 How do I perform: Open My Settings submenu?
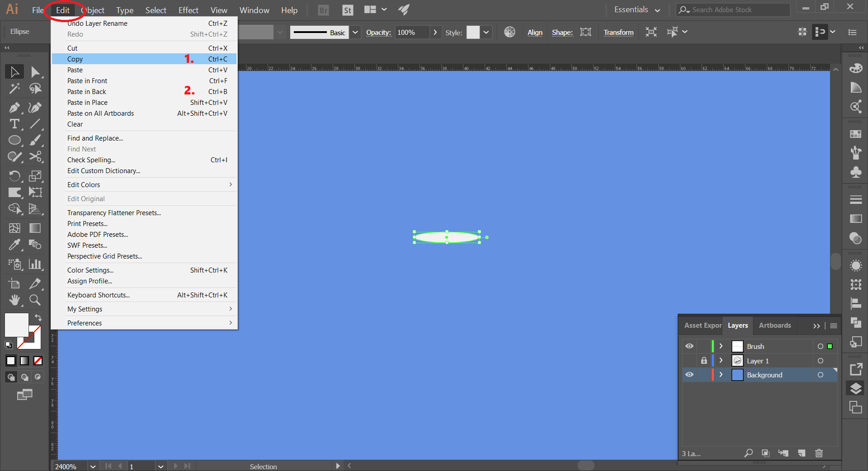(145, 309)
